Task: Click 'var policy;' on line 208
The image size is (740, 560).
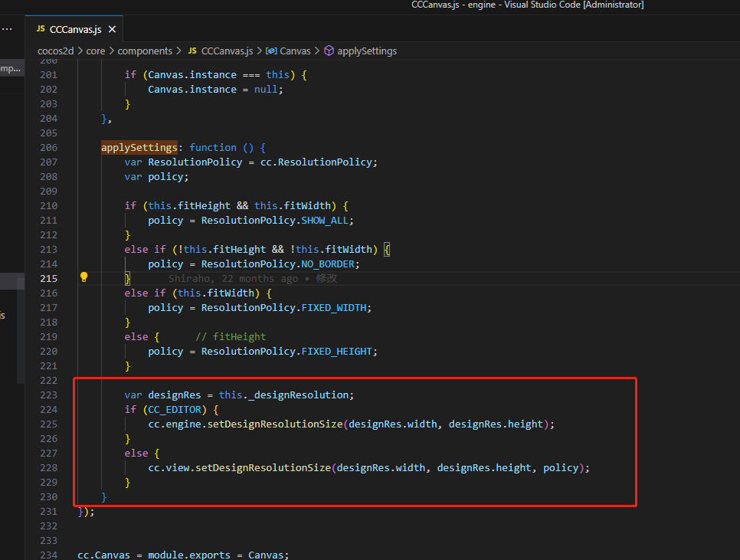Action: (x=156, y=177)
